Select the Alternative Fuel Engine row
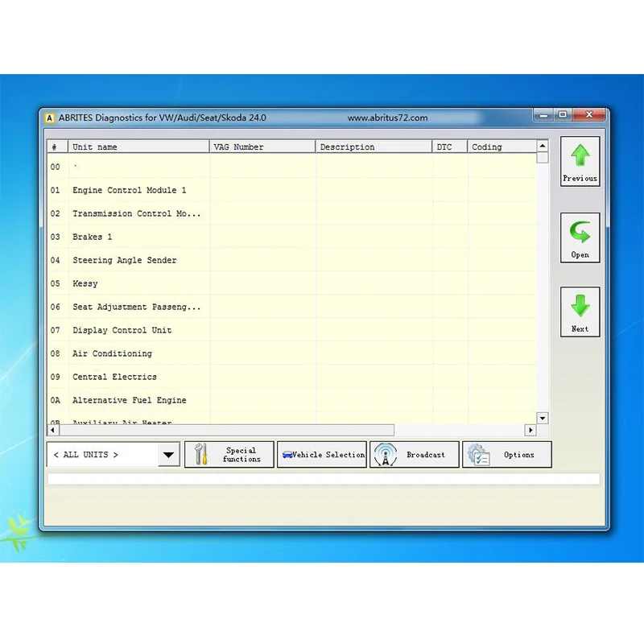 pyautogui.click(x=292, y=400)
